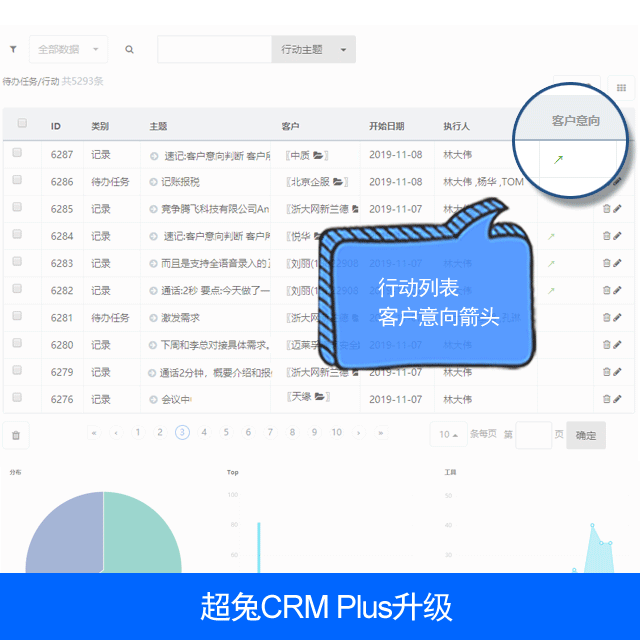Edit row 6285 using the pencil icon
This screenshot has width=640, height=640.
pyautogui.click(x=617, y=209)
